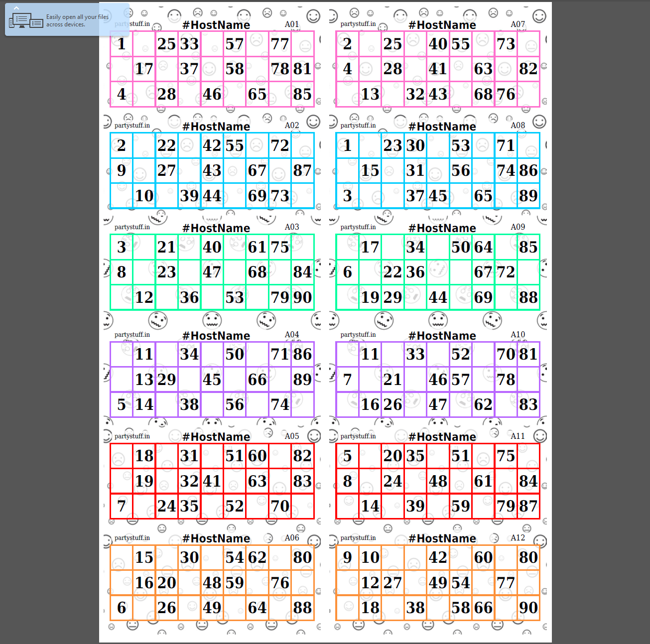Click number 77 on pink ticket A01

279,44
